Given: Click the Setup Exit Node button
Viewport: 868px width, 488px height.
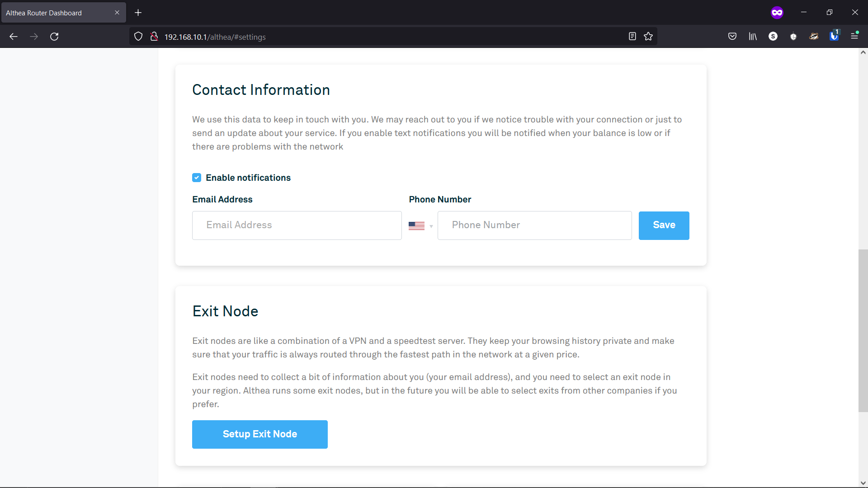Looking at the screenshot, I should 260,434.
